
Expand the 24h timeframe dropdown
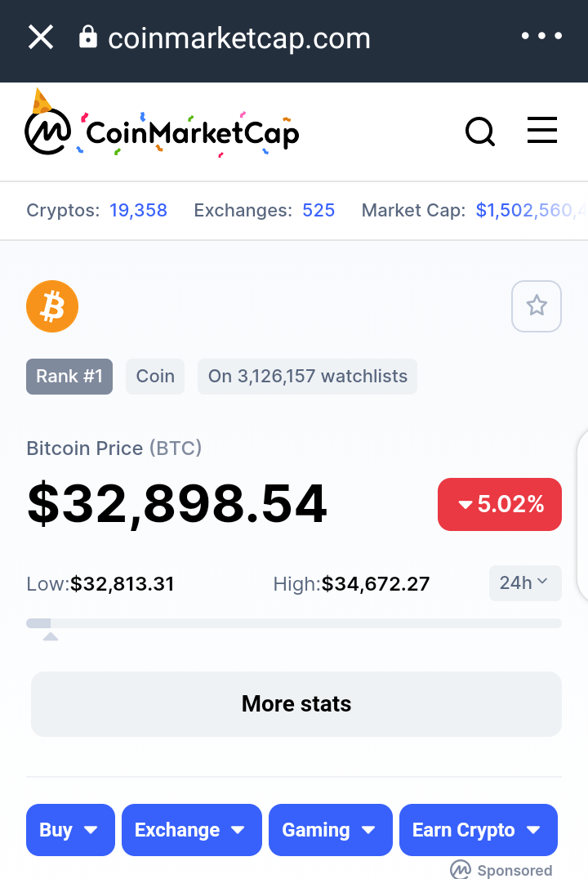525,583
